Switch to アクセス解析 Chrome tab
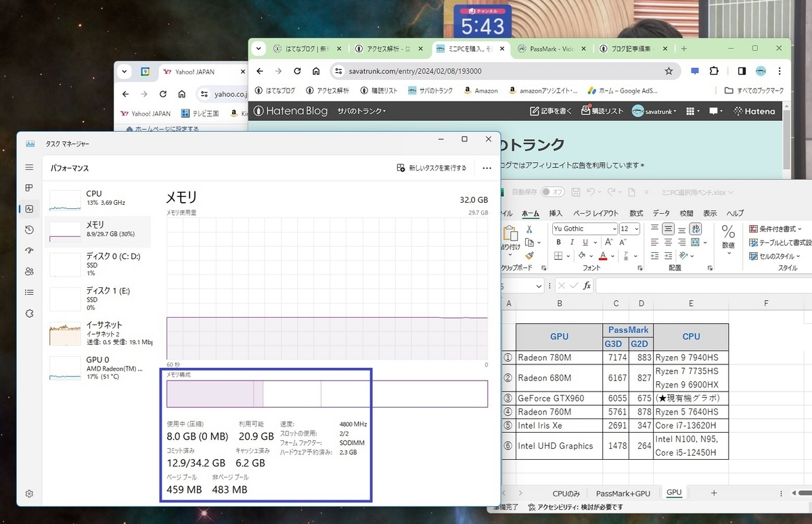Screen dimensions: 812x524 (x=388, y=49)
